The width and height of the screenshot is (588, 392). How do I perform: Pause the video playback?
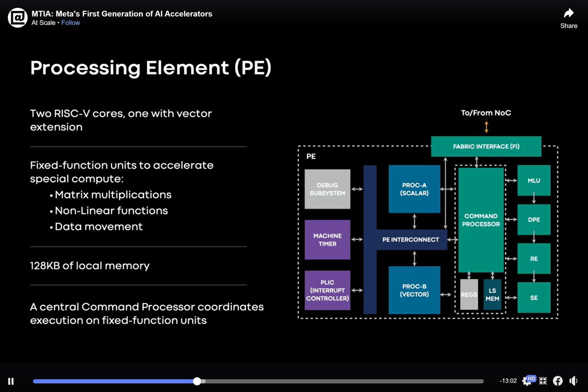coord(10,381)
